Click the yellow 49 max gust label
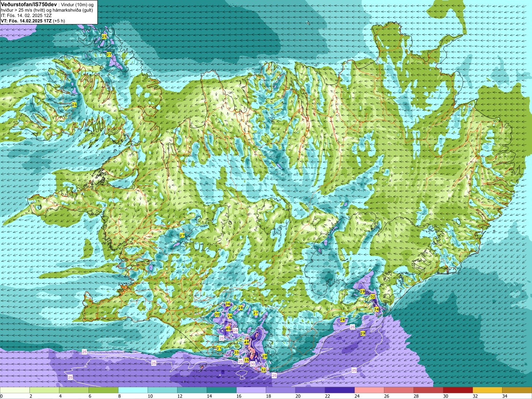 pyautogui.click(x=246, y=342)
